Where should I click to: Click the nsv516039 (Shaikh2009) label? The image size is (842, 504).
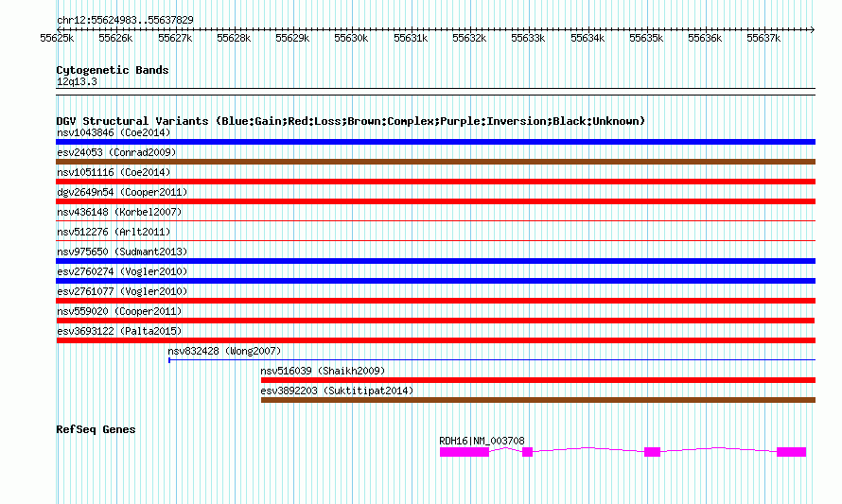323,371
